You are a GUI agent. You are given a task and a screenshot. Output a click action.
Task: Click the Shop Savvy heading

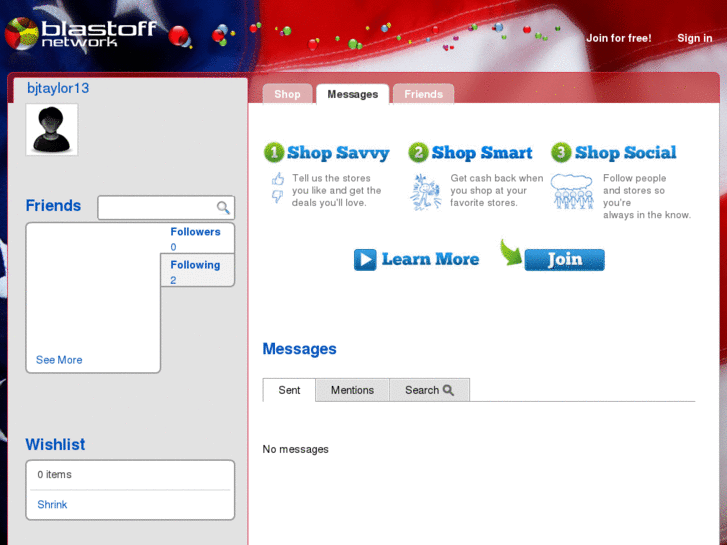(x=338, y=153)
